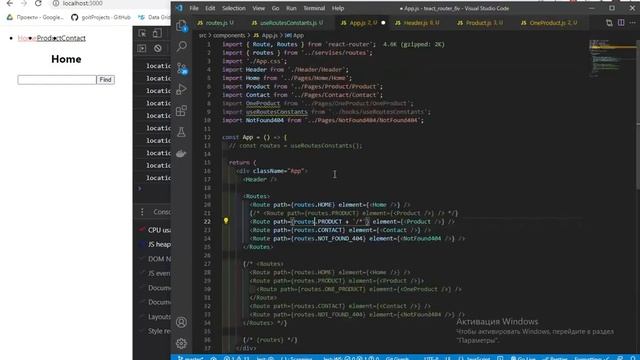640x360 pixels.
Task: Click Go Live in the status bar
Action: [x=522, y=358]
